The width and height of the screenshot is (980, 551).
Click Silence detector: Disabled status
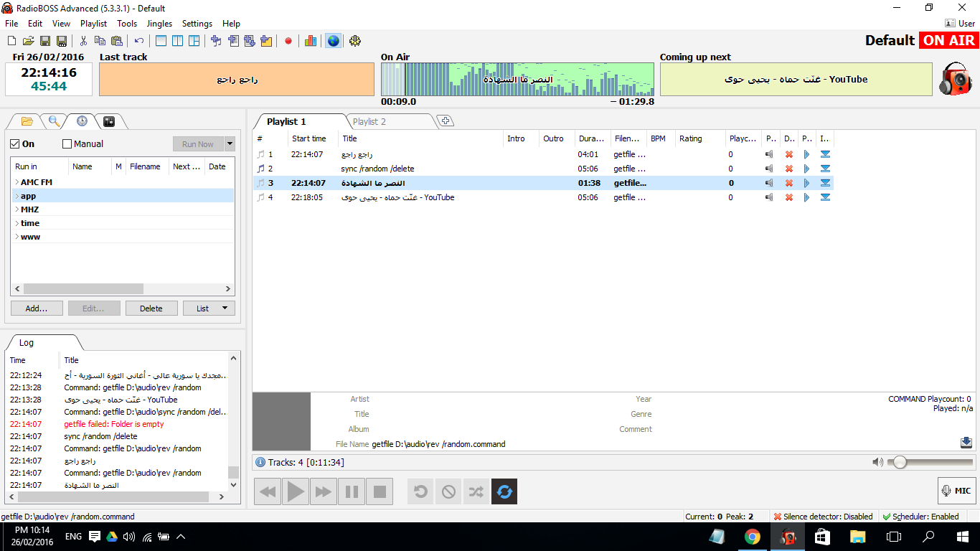(824, 517)
